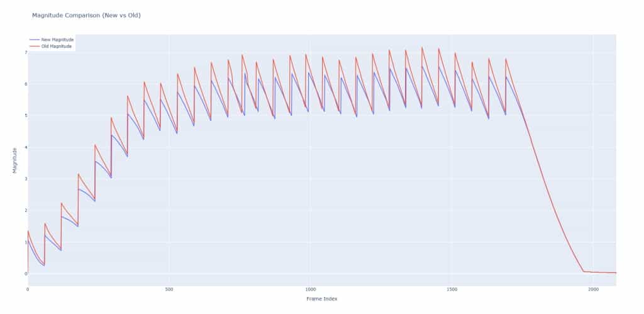The image size is (644, 314).
Task: Click the last red peak before the decay
Action: point(506,59)
